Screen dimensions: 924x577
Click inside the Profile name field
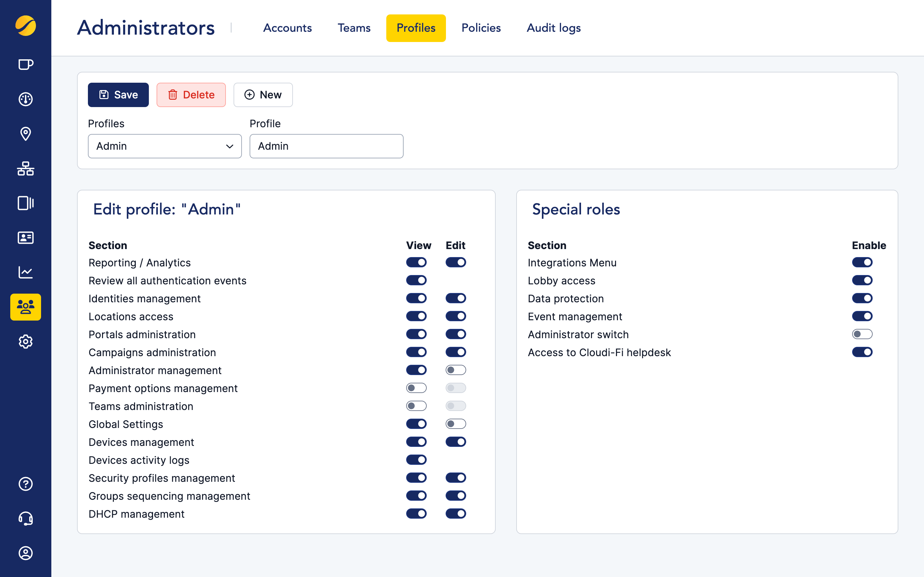point(326,146)
